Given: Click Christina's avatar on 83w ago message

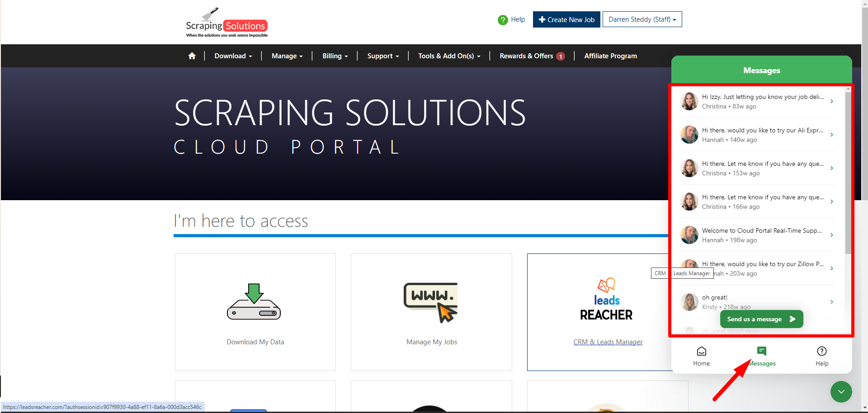Looking at the screenshot, I should pos(689,101).
